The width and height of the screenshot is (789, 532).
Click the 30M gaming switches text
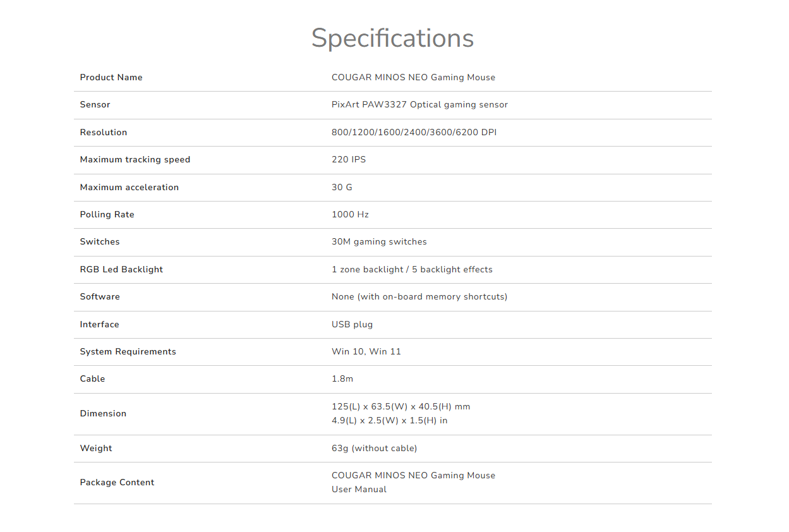[x=379, y=242]
